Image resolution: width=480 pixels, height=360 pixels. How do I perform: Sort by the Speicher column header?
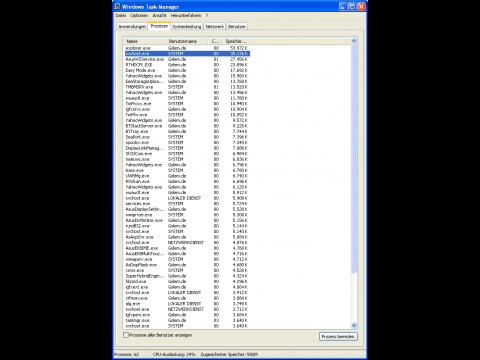pos(236,41)
